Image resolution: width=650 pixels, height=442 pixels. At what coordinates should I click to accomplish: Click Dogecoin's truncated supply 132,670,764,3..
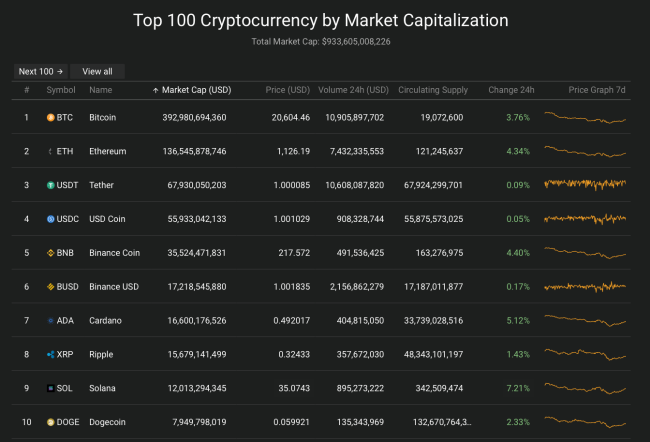coord(442,422)
